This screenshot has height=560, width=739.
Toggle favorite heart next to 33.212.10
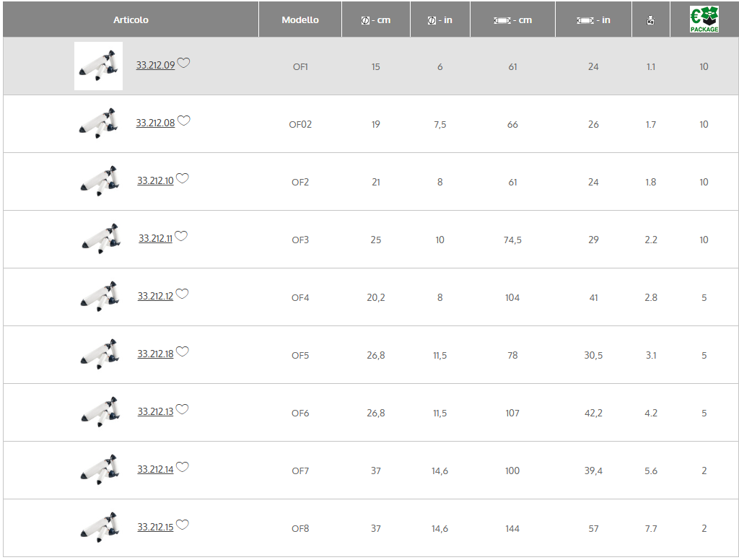183,178
